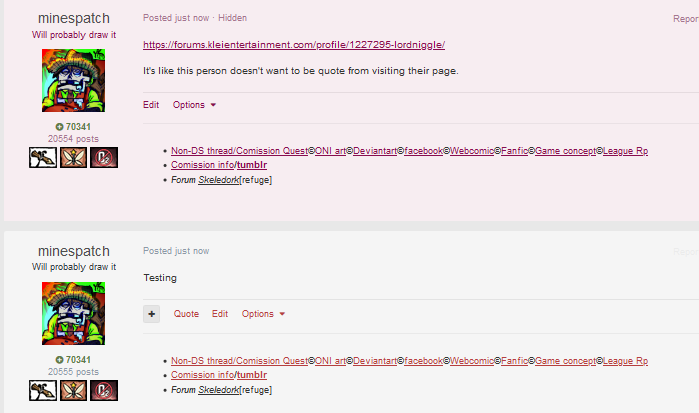Click the first badge icon under the hidden post's author

point(42,158)
